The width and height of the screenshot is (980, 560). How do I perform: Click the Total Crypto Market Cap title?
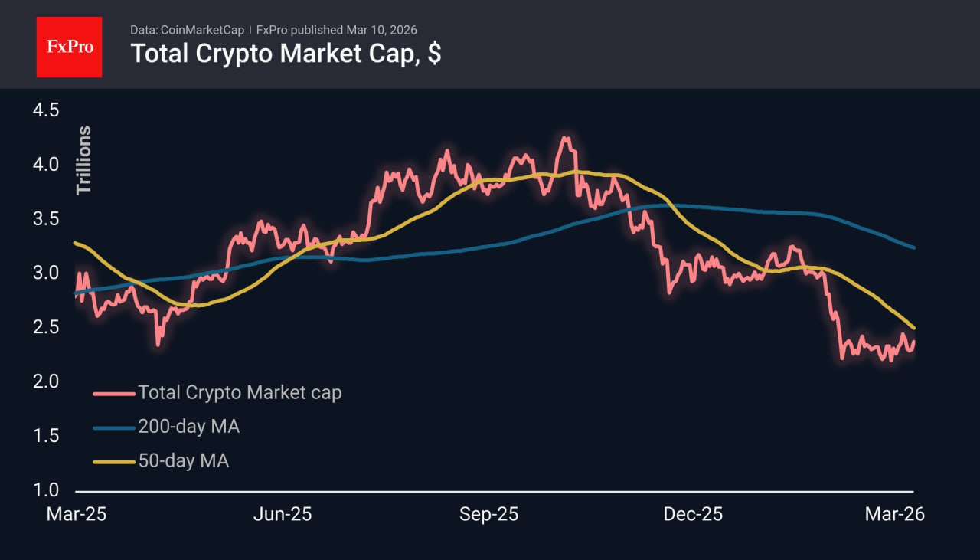click(x=285, y=54)
